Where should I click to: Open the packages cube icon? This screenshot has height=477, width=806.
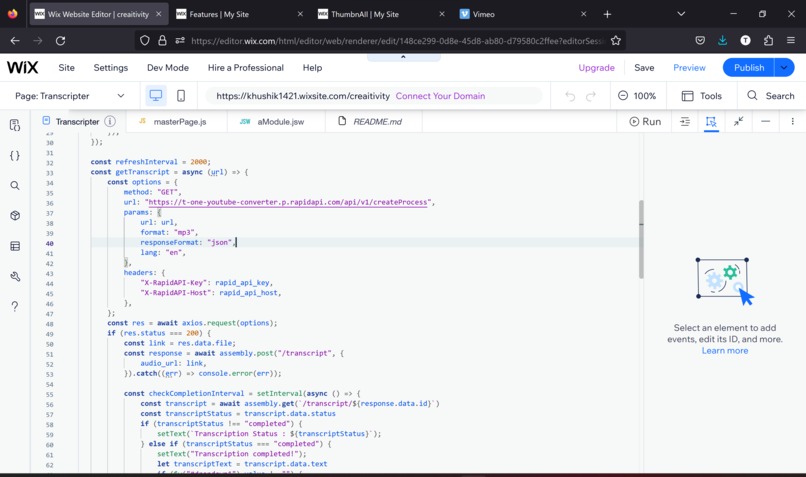[x=15, y=216]
